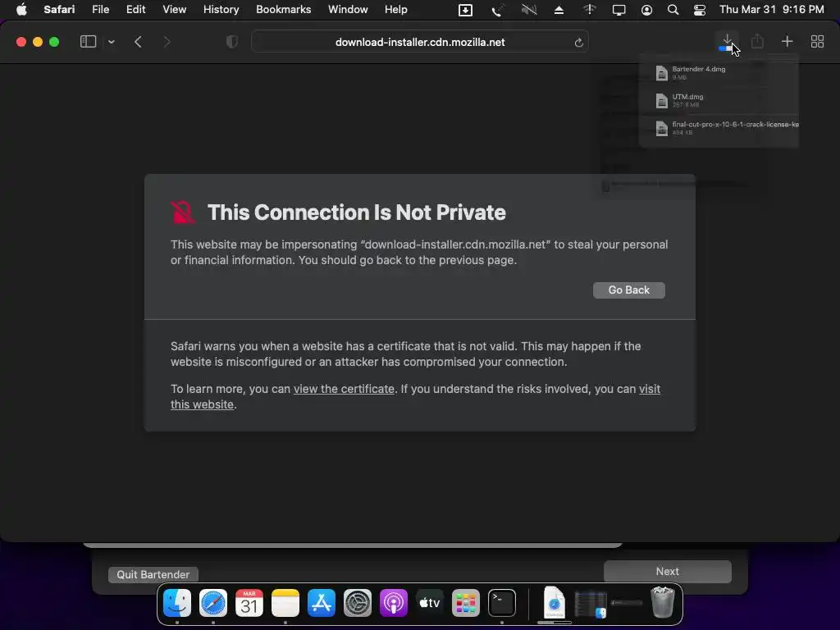This screenshot has width=840, height=630.
Task: Open the Help menu
Action: 396,10
